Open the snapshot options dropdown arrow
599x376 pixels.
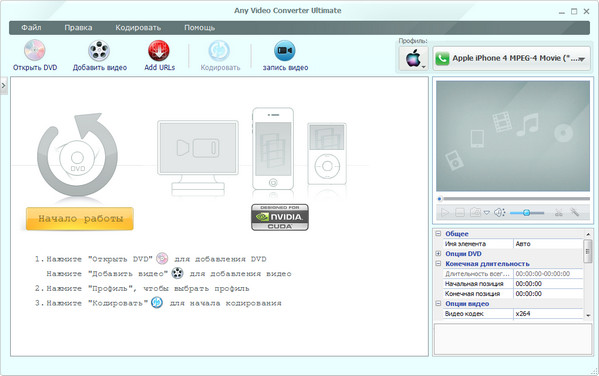[x=487, y=212]
